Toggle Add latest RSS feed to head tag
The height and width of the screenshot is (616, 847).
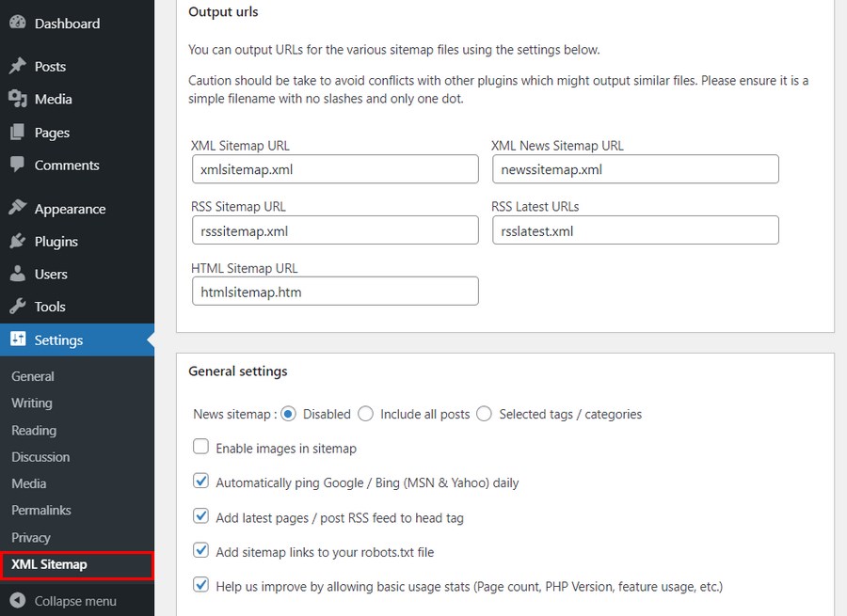[201, 515]
